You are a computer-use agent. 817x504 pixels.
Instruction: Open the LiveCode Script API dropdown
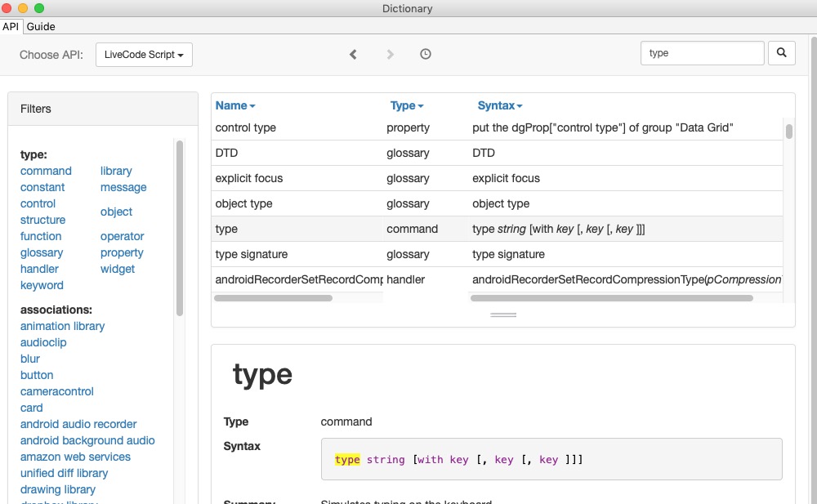click(144, 55)
